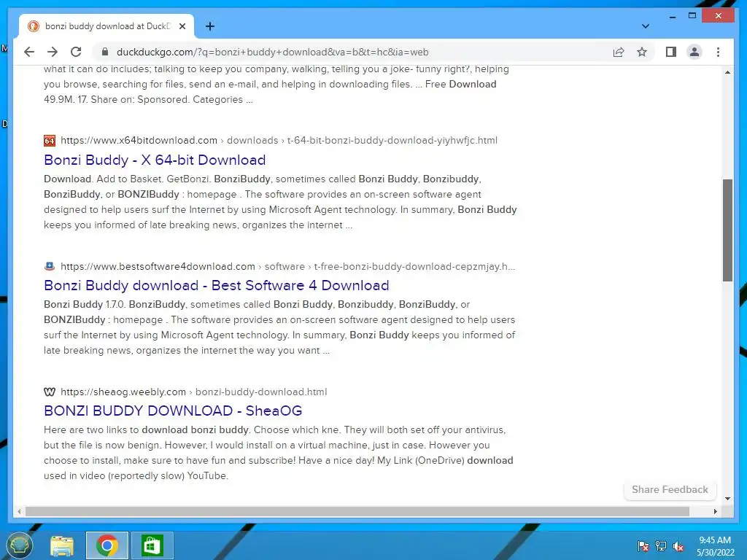The height and width of the screenshot is (560, 747).
Task: Open BONZI BUDDY DOWNLOAD - SheaOG result
Action: click(x=173, y=411)
